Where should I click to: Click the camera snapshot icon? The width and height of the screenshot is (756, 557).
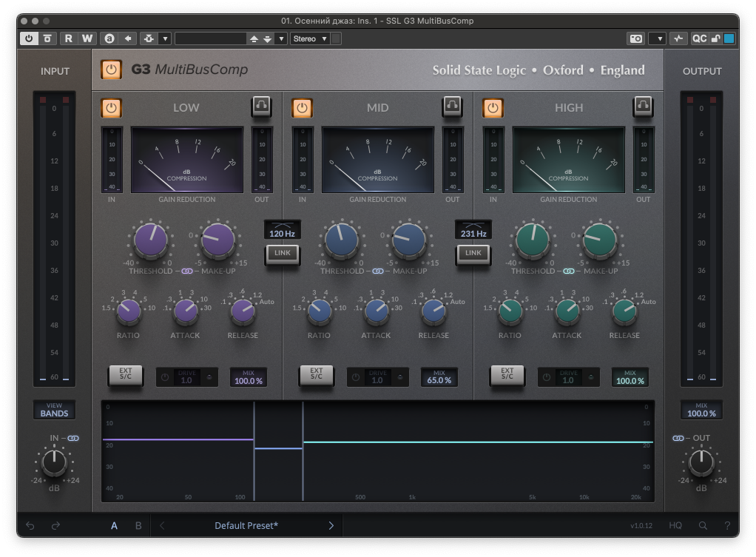636,38
